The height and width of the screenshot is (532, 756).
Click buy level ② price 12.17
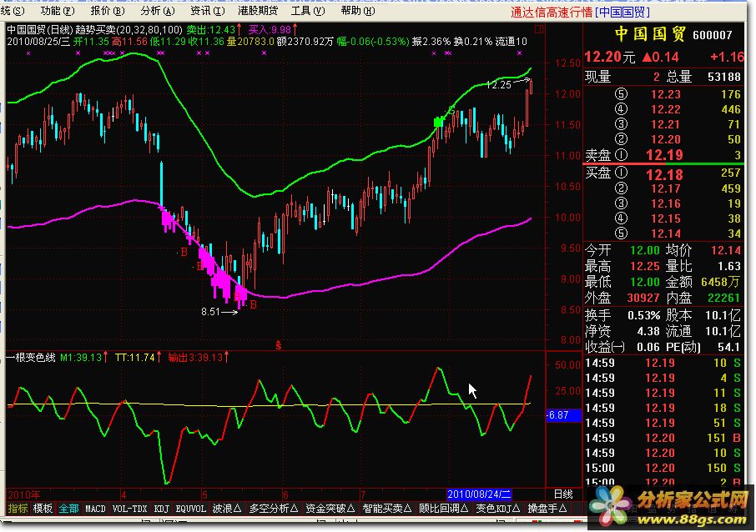pyautogui.click(x=665, y=188)
